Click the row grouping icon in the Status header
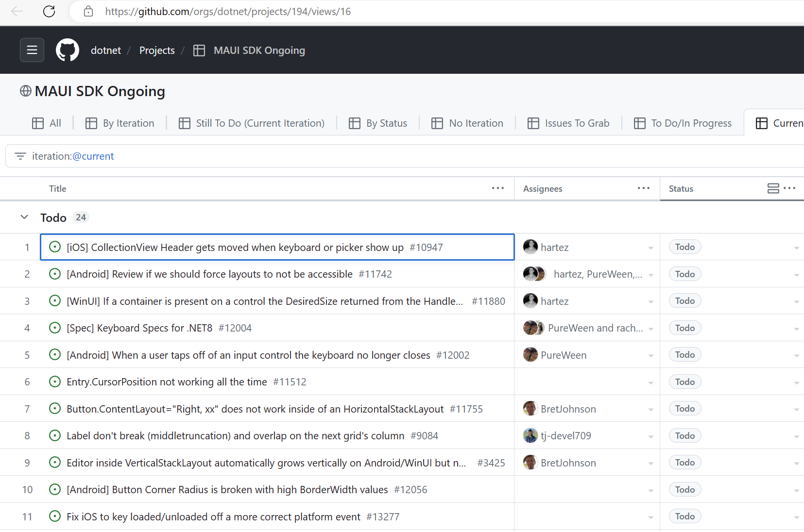The height and width of the screenshot is (532, 804). pos(773,188)
